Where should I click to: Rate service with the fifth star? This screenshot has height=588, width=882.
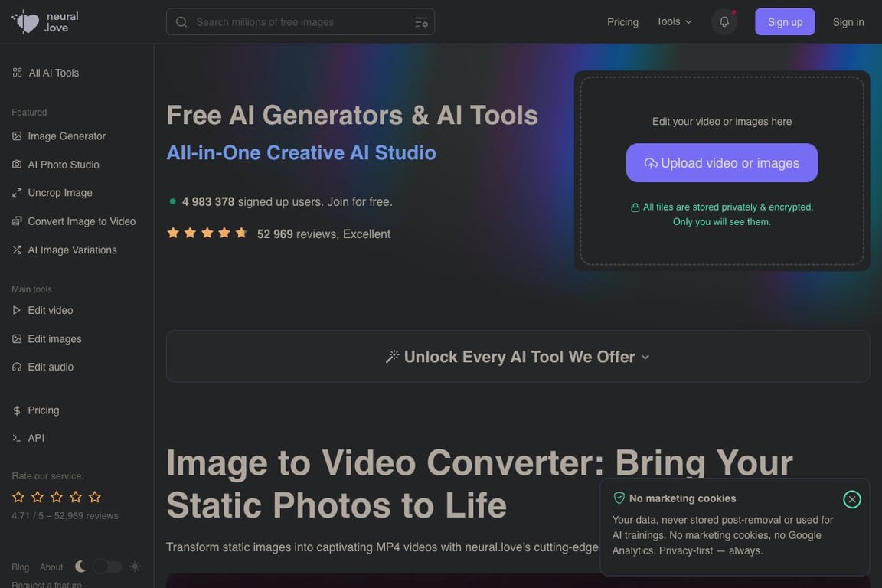(x=95, y=497)
